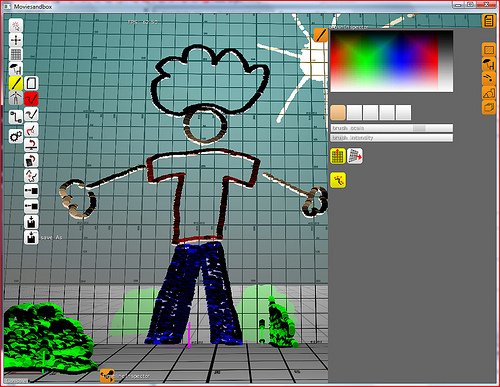Select the red highlighted stroke tool

[x=31, y=99]
